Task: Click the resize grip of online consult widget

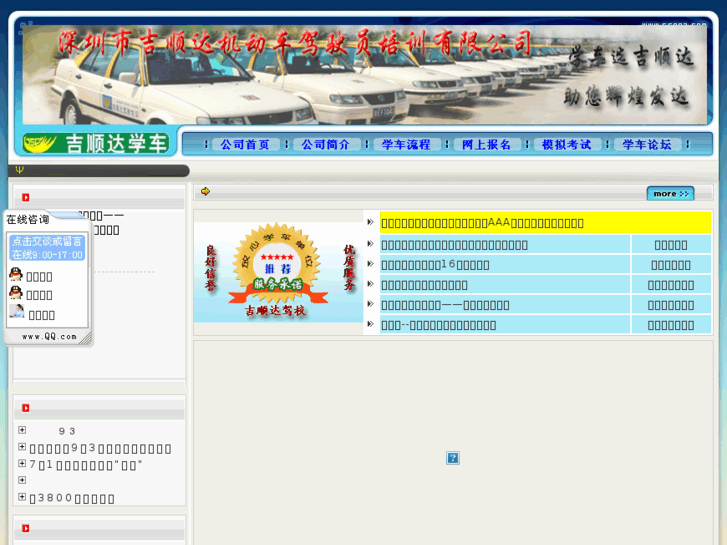Action: point(85,339)
